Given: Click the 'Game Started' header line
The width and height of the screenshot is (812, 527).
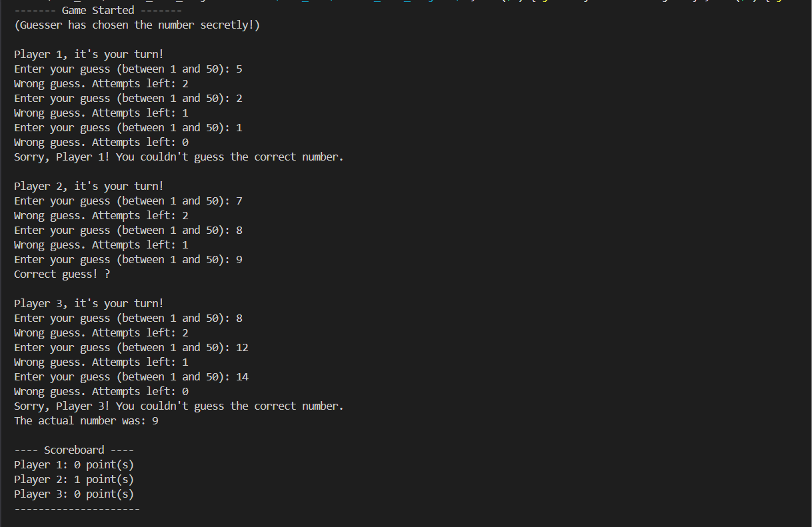Looking at the screenshot, I should tap(97, 11).
